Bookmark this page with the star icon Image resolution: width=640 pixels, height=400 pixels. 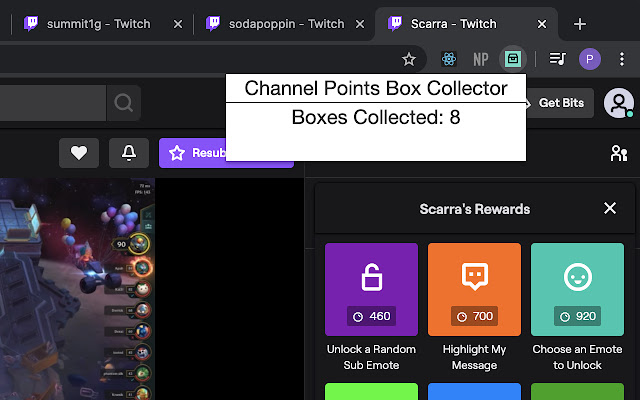pos(409,60)
